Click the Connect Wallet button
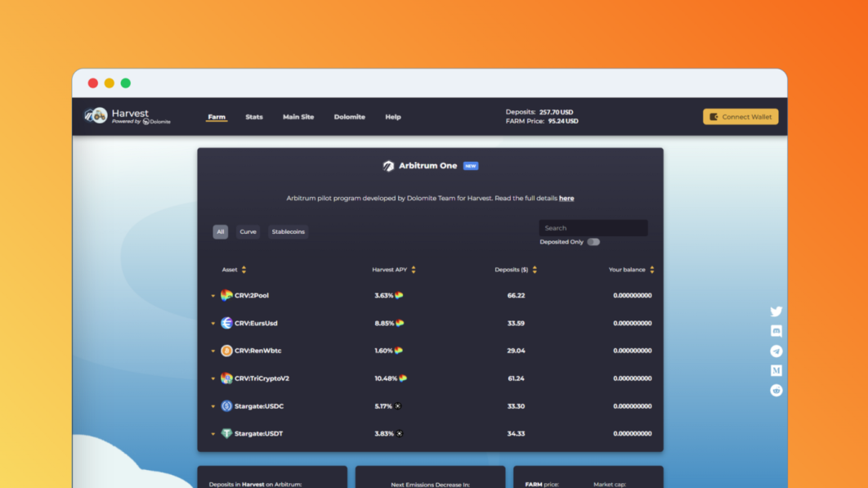868x488 pixels. [740, 117]
